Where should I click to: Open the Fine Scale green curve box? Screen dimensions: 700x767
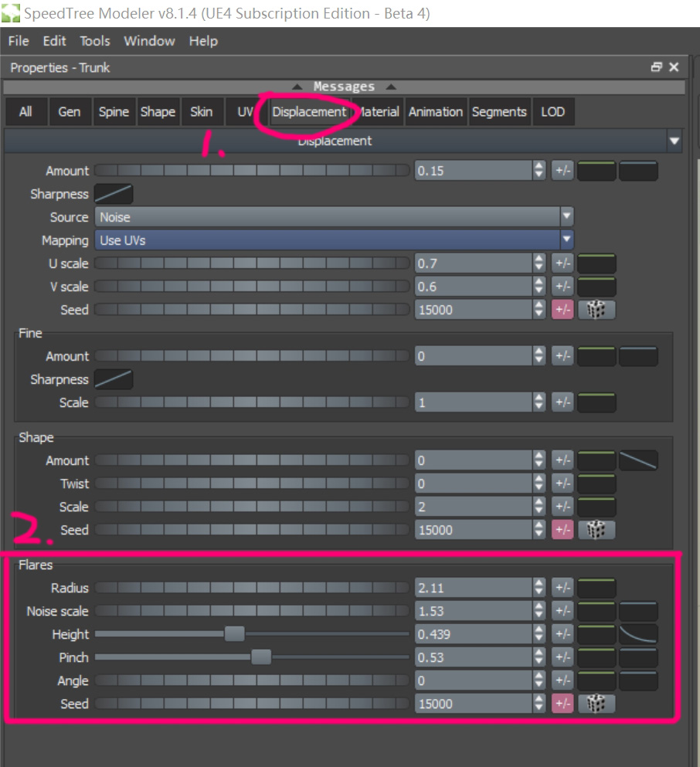[x=596, y=402]
